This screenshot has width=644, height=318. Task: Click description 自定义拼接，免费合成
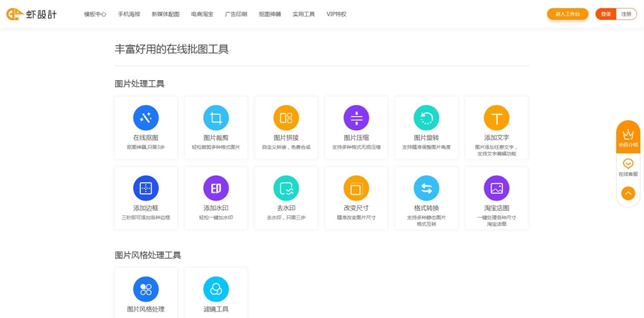(x=286, y=147)
